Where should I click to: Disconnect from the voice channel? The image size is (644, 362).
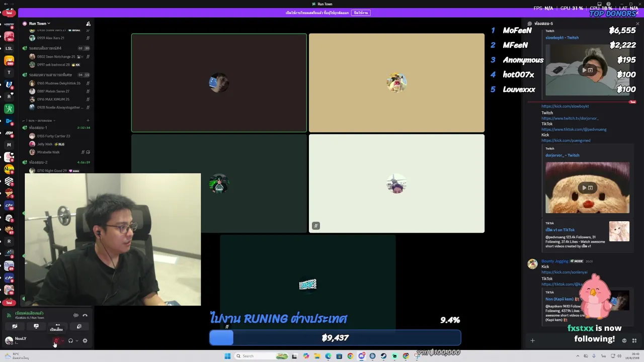coord(85,315)
